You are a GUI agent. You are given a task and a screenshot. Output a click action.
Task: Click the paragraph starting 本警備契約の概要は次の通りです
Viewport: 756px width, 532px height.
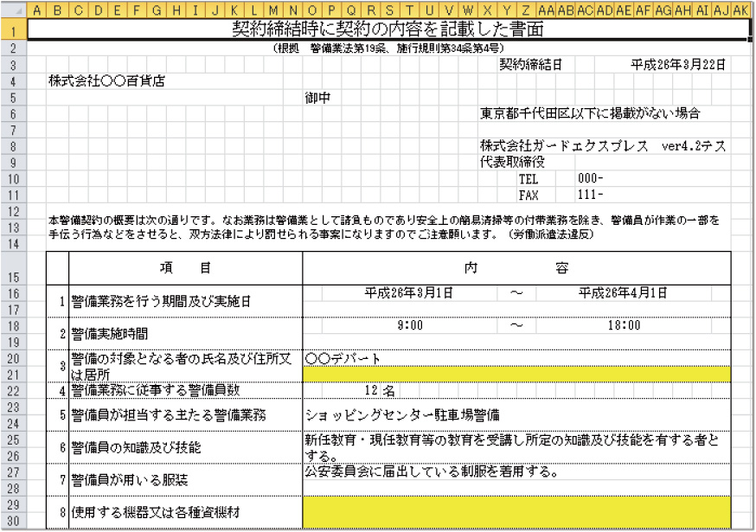coord(384,221)
